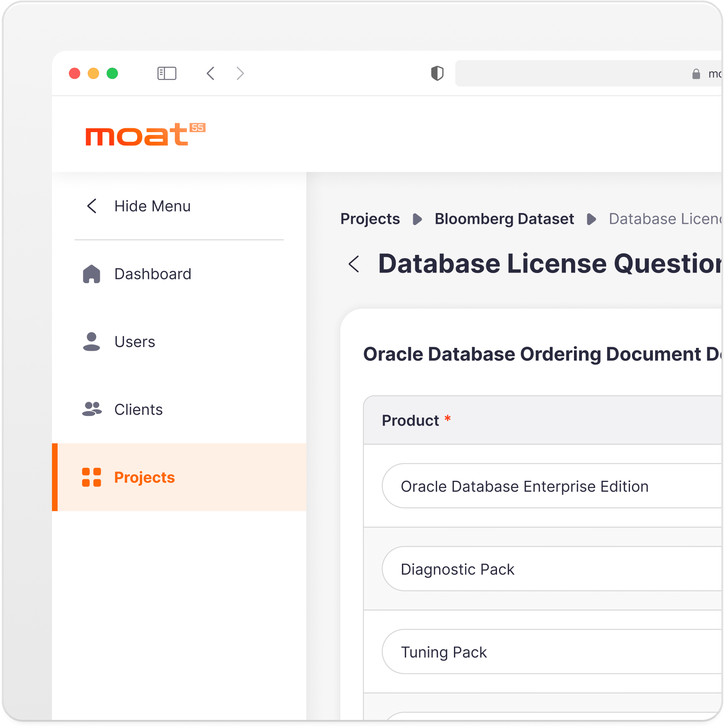Toggle the browser sidebar panel icon
This screenshot has height=728, width=725.
click(x=167, y=73)
